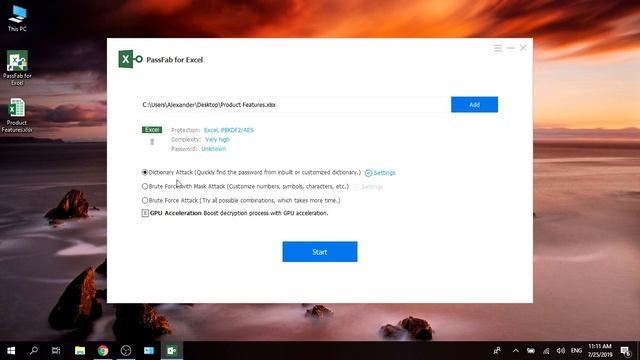Open the Windows Start menu
The width and height of the screenshot is (640, 360).
pos(11,351)
